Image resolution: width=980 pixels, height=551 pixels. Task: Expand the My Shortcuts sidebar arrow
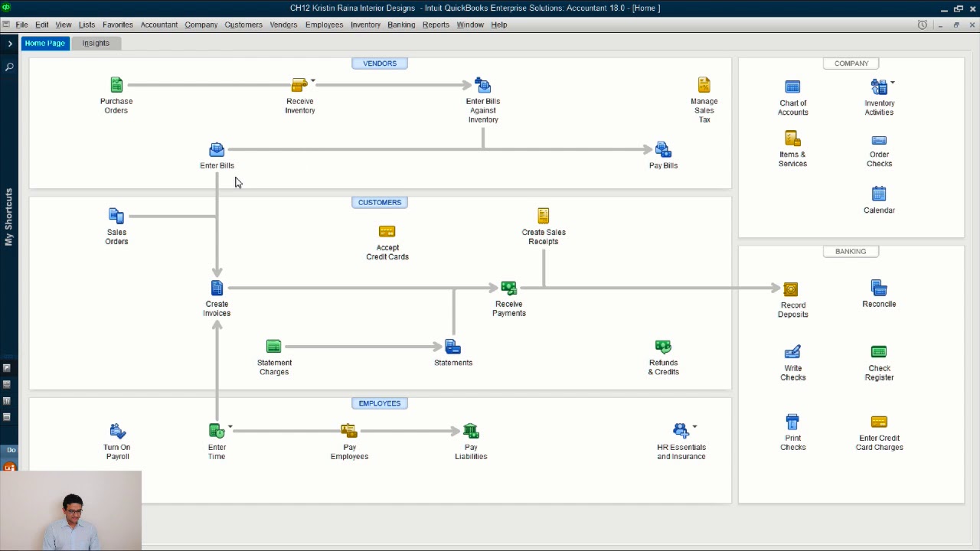click(x=10, y=44)
